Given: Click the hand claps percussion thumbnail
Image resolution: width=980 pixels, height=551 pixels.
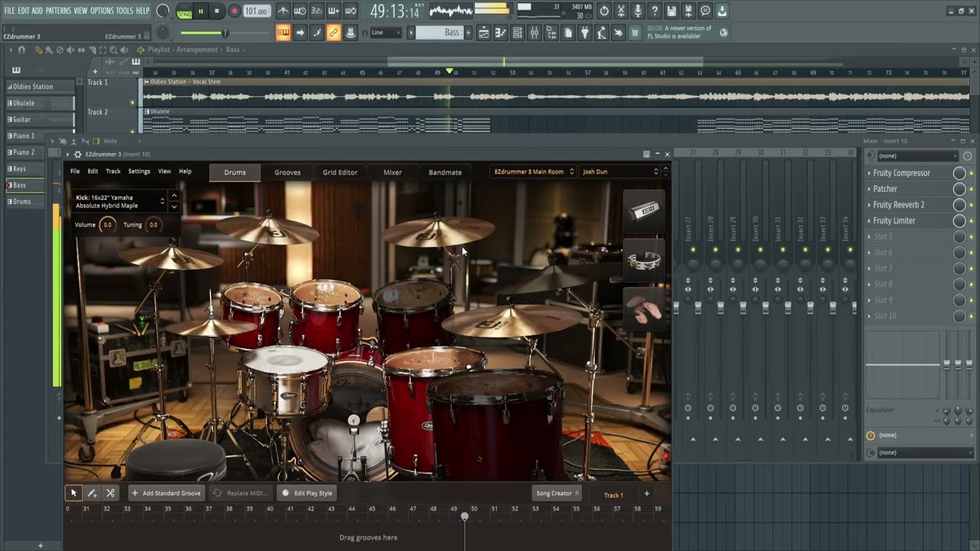Looking at the screenshot, I should [644, 308].
